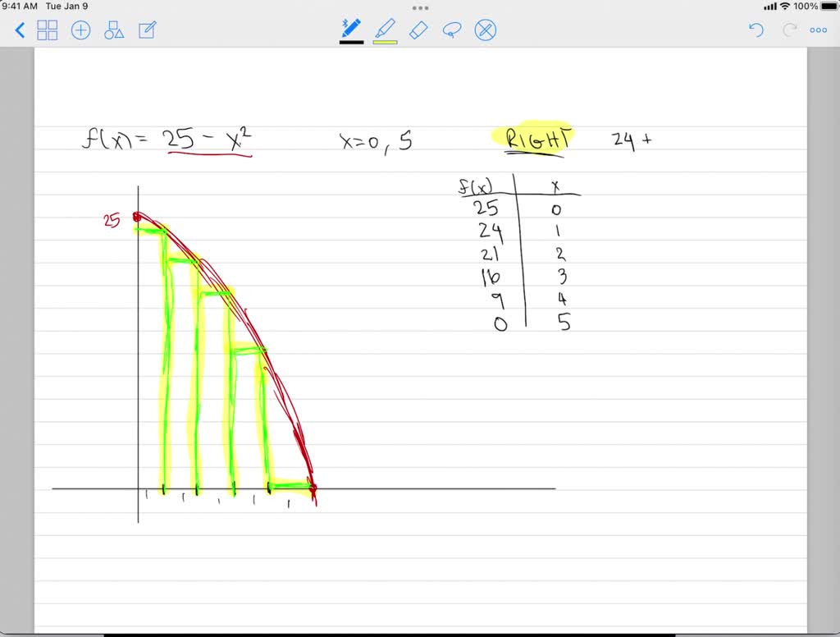Open the compose note icon
The image size is (840, 637).
(x=146, y=30)
